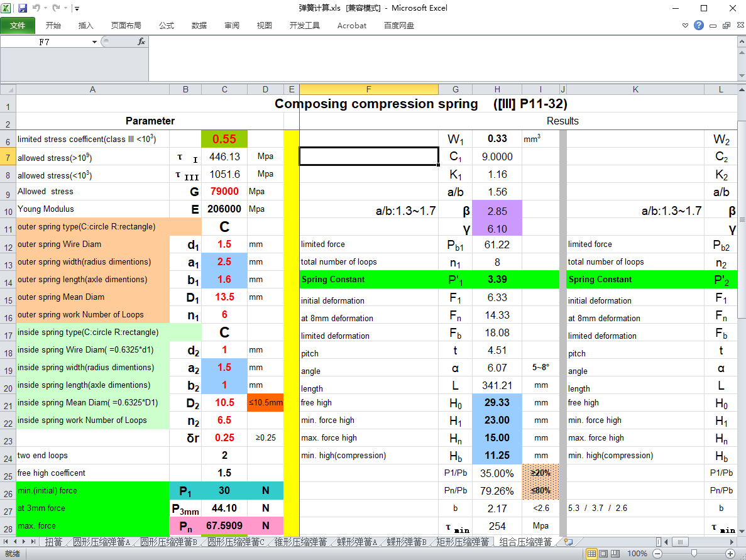
Task: Switch to the 蝶形弹簧A sheet tab
Action: (x=358, y=542)
